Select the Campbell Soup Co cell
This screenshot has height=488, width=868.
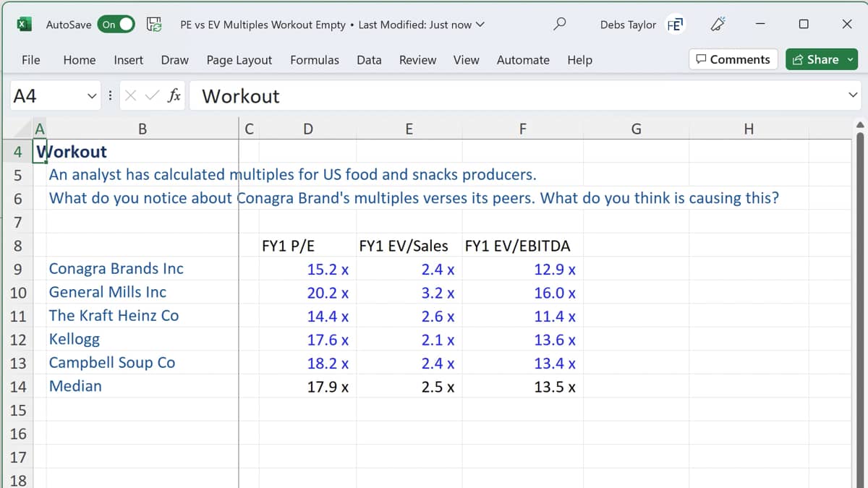pyautogui.click(x=142, y=362)
